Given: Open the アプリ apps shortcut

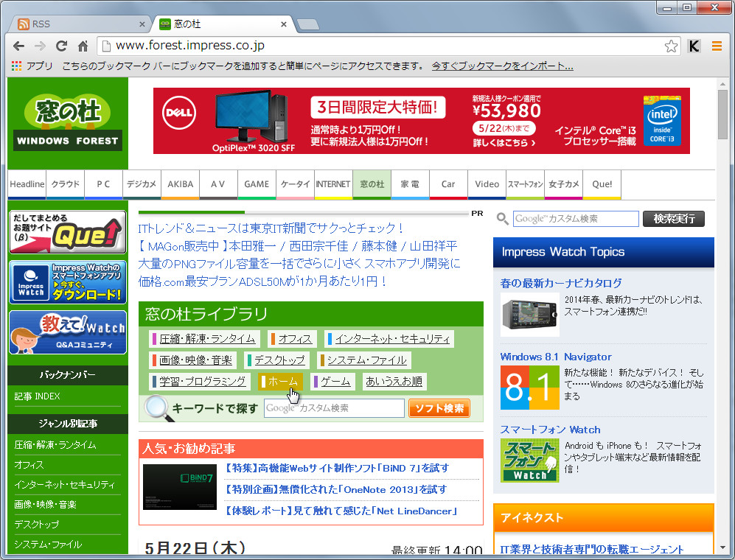Looking at the screenshot, I should (x=32, y=66).
